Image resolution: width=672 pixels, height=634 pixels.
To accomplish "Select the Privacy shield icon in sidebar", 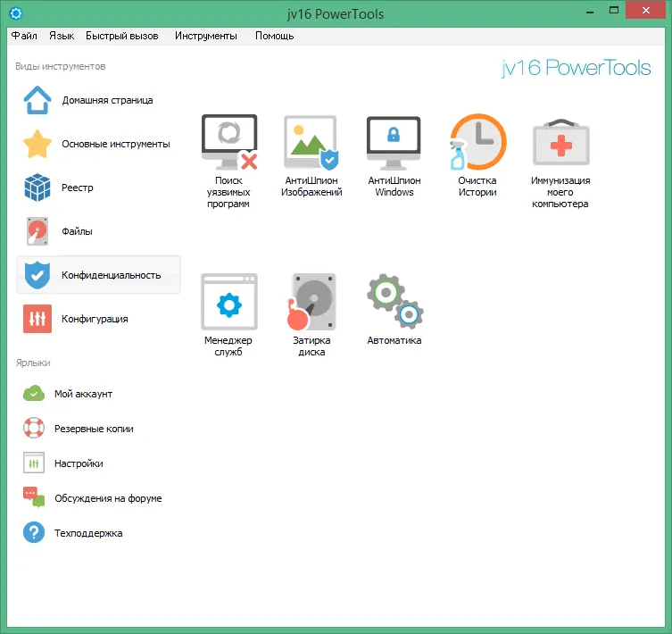I will pyautogui.click(x=37, y=275).
